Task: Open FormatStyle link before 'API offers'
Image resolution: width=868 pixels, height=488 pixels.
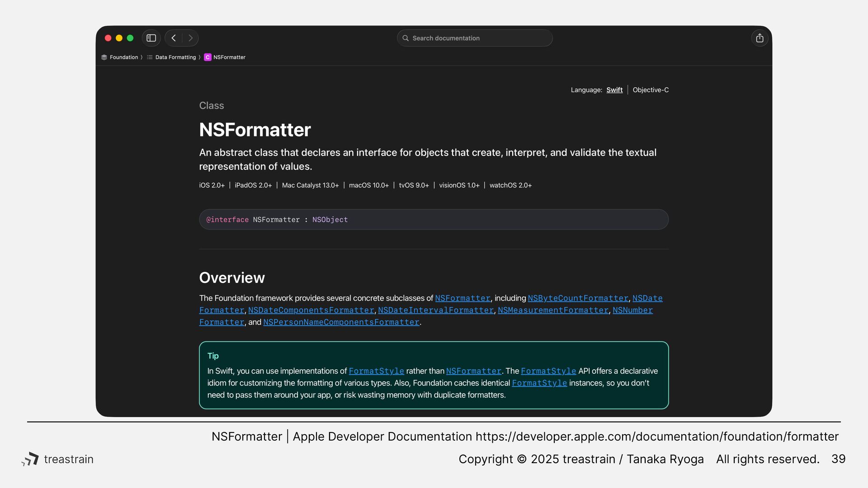Action: point(548,371)
